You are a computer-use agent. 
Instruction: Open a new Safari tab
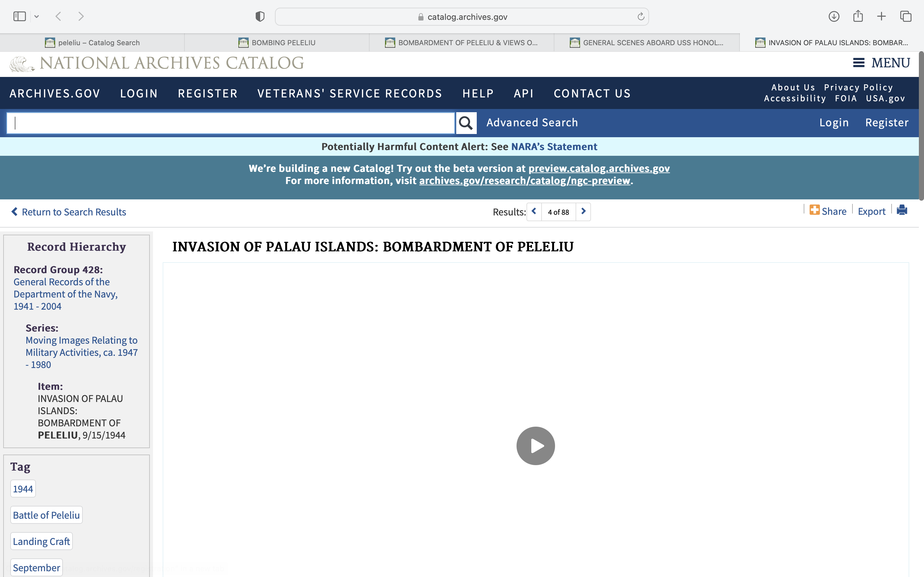tap(881, 16)
